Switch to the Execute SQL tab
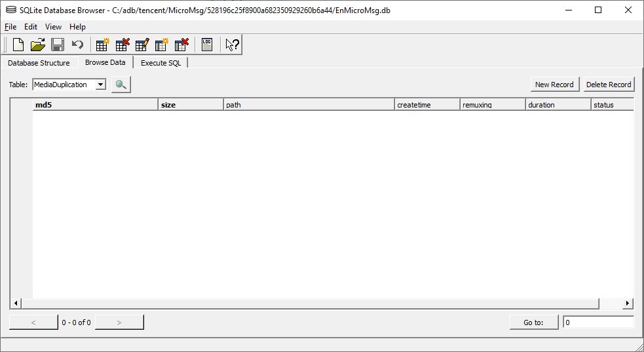The image size is (644, 352). tap(161, 63)
